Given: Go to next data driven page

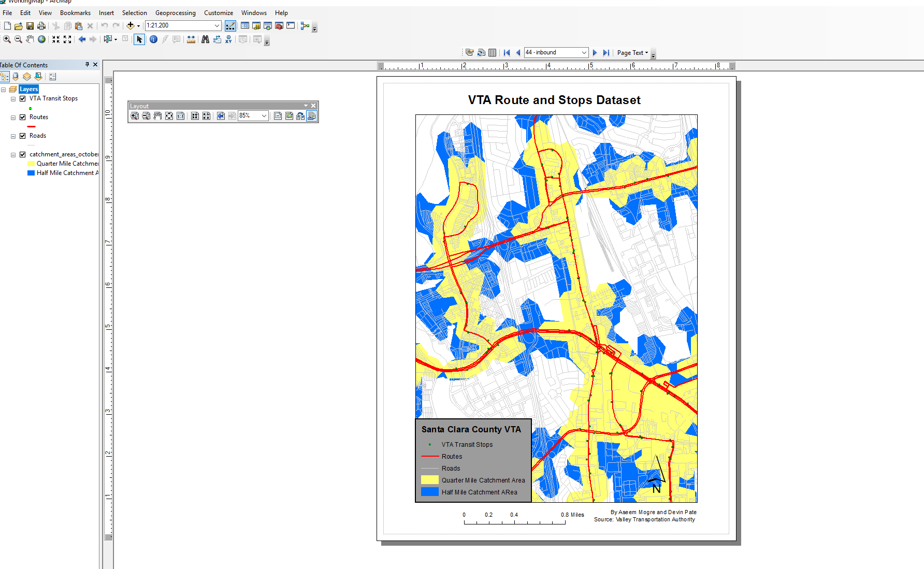Looking at the screenshot, I should [x=595, y=53].
